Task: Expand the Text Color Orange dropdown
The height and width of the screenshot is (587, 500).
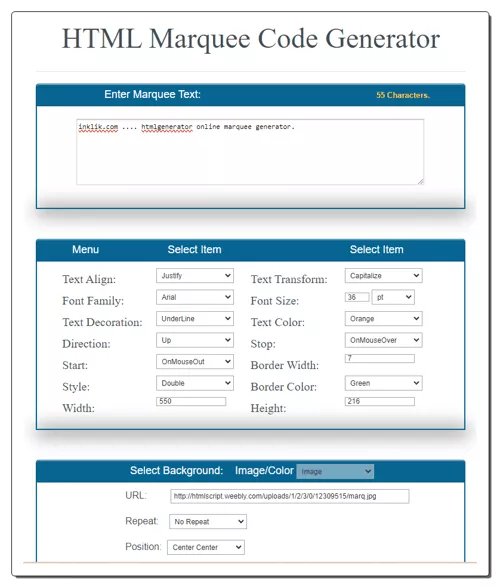Action: 384,319
